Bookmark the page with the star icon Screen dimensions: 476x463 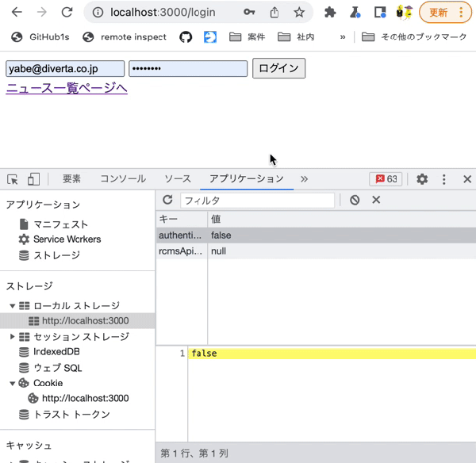pos(299,12)
